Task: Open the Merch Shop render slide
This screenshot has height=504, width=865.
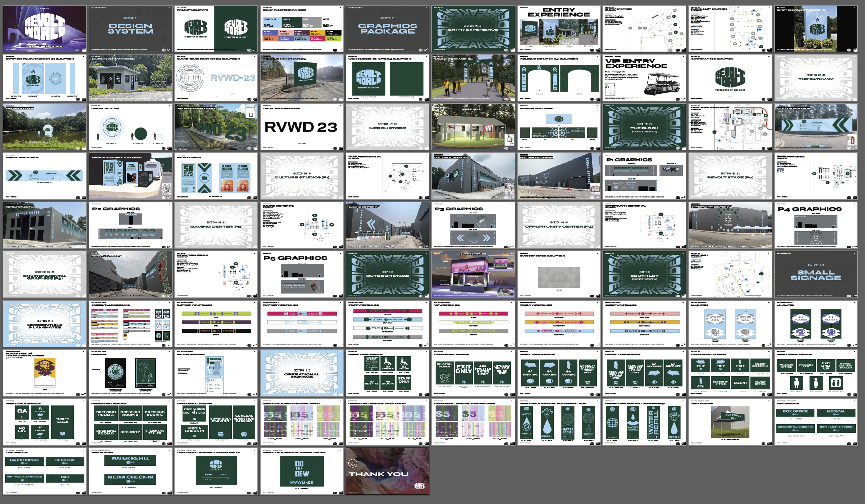Action: (473, 127)
